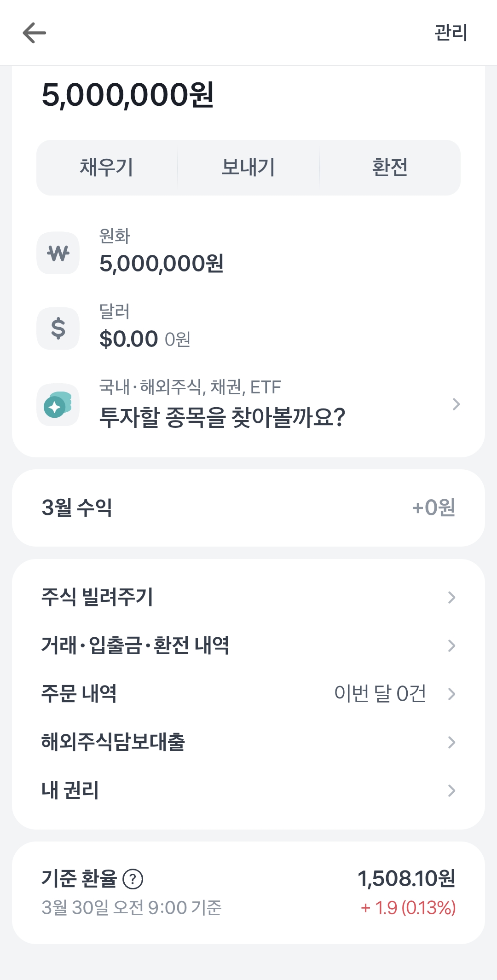Open the 기준 환율 help question icon
Screen dimensions: 497x980
(x=133, y=879)
